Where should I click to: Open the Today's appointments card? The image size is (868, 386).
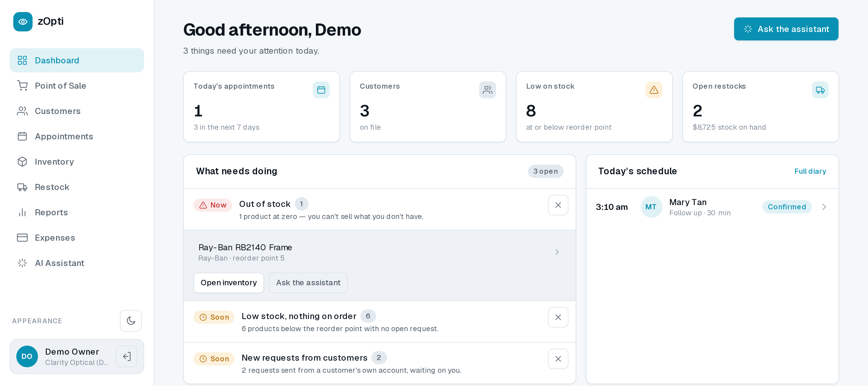click(262, 106)
